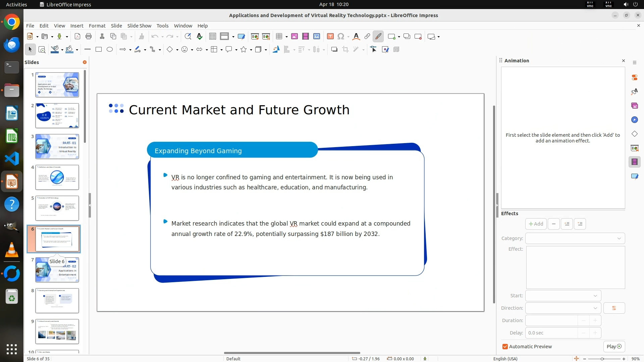This screenshot has width=644, height=362.
Task: Select the Rectangle drawing tool
Action: pos(99,50)
